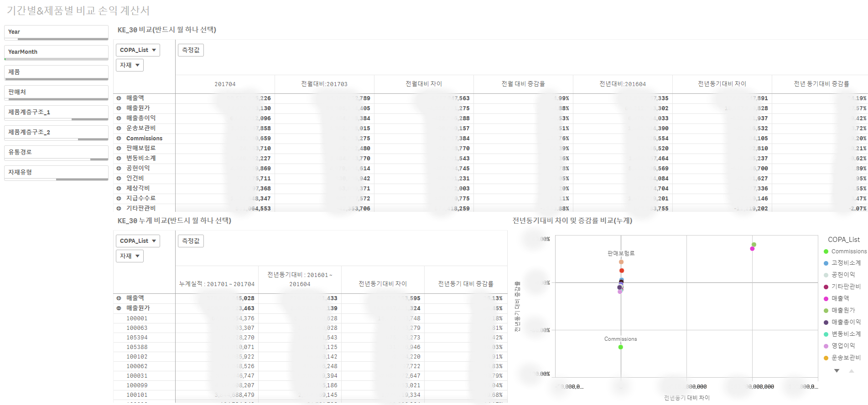Collapse 매출원가 row in cumulative table
868x405 pixels.
click(119, 308)
